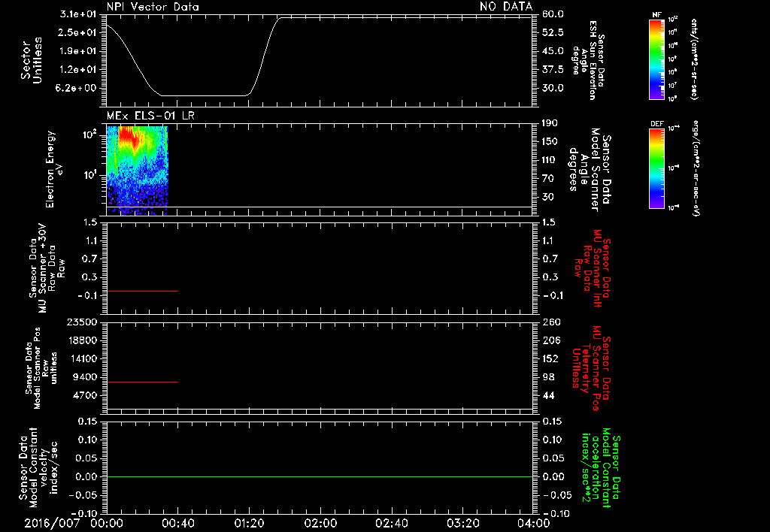Click the "cnts/(cm**2-sr-sec)" units label
770x532 pixels.
coord(694,59)
